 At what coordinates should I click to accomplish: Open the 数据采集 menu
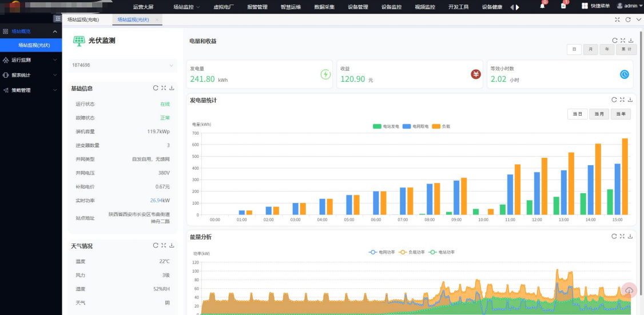[x=324, y=7]
